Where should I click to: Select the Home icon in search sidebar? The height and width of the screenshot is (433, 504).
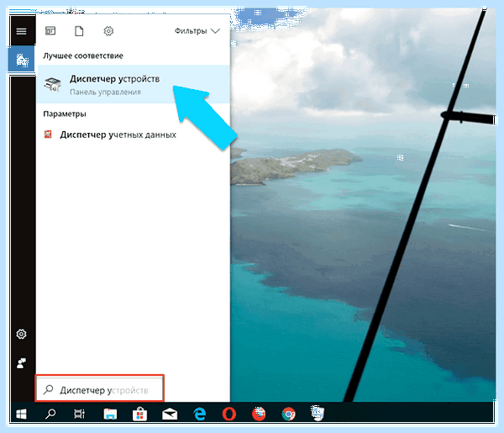[x=22, y=60]
